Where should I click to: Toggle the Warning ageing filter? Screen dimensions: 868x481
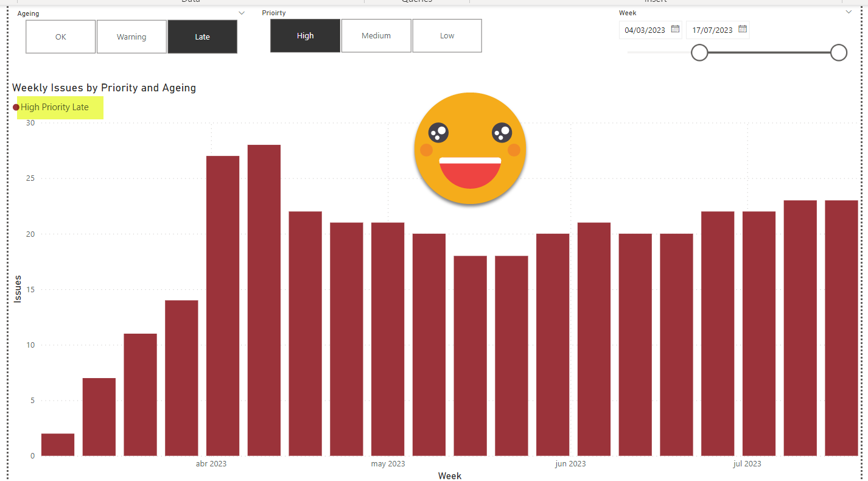(131, 37)
